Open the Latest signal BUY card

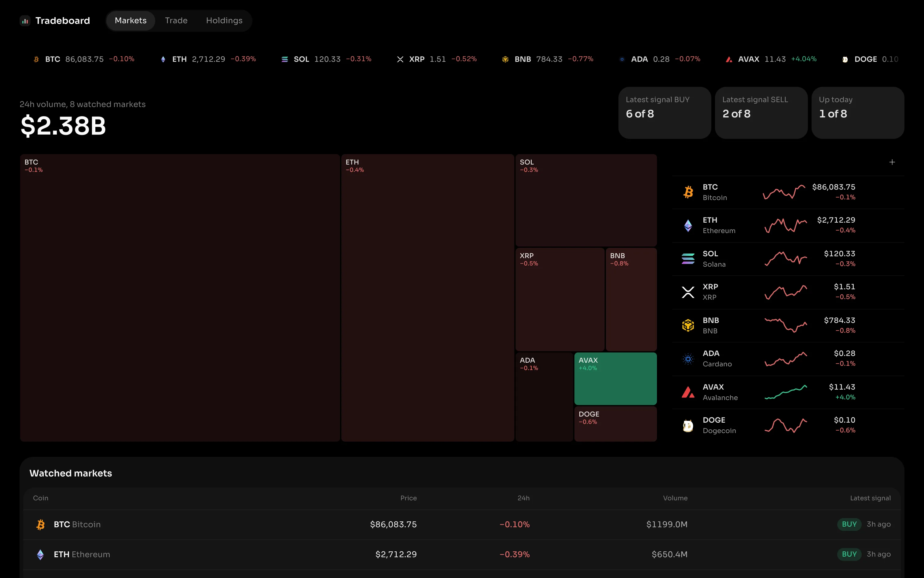[664, 113]
